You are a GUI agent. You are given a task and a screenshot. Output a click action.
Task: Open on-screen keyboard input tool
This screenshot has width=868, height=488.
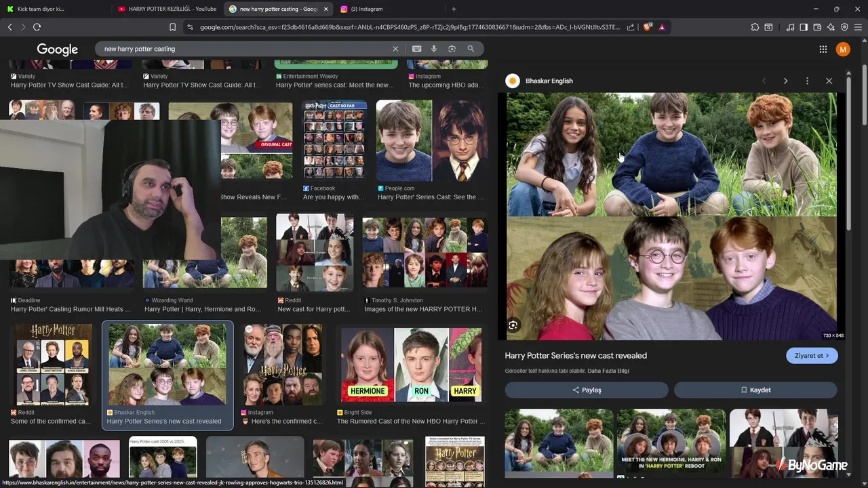coord(416,49)
